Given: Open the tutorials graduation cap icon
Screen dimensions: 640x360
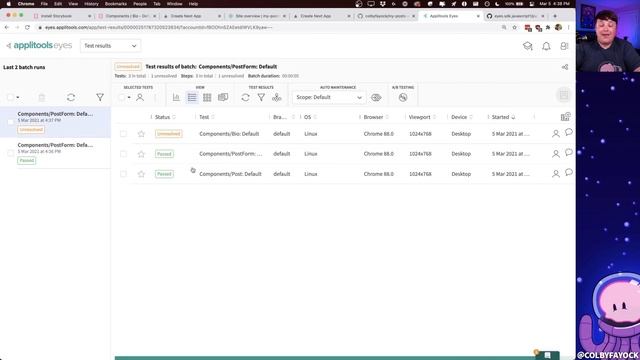Looking at the screenshot, I should coord(528,46).
